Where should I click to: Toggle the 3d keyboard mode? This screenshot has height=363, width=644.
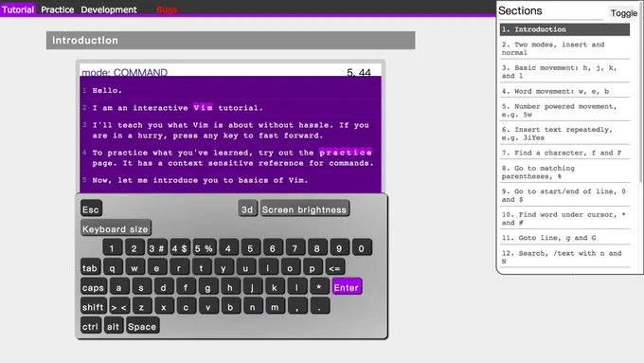pos(247,209)
